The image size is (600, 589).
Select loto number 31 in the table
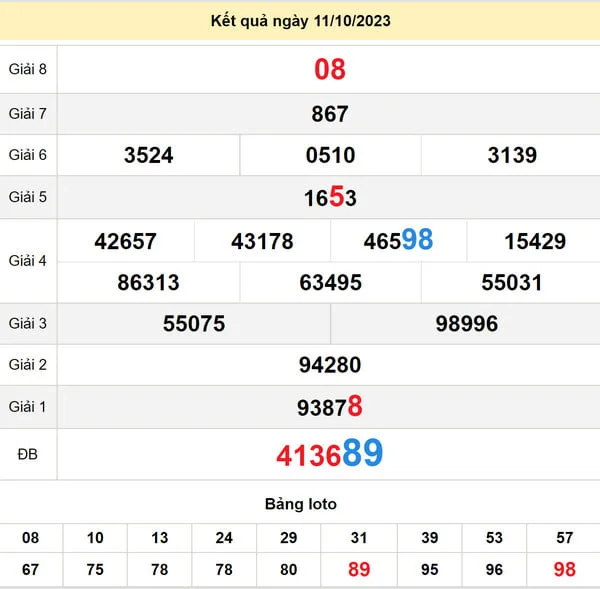[359, 538]
